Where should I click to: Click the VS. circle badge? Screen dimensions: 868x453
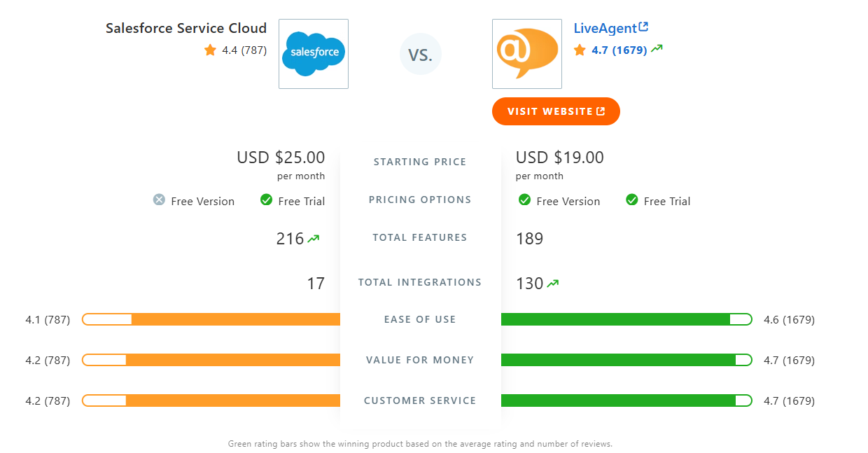pyautogui.click(x=420, y=54)
